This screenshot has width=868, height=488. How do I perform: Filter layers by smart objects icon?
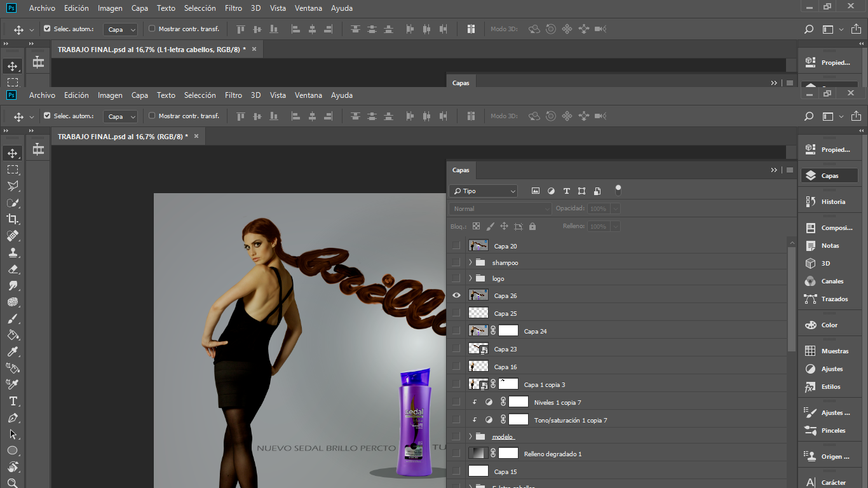[597, 191]
